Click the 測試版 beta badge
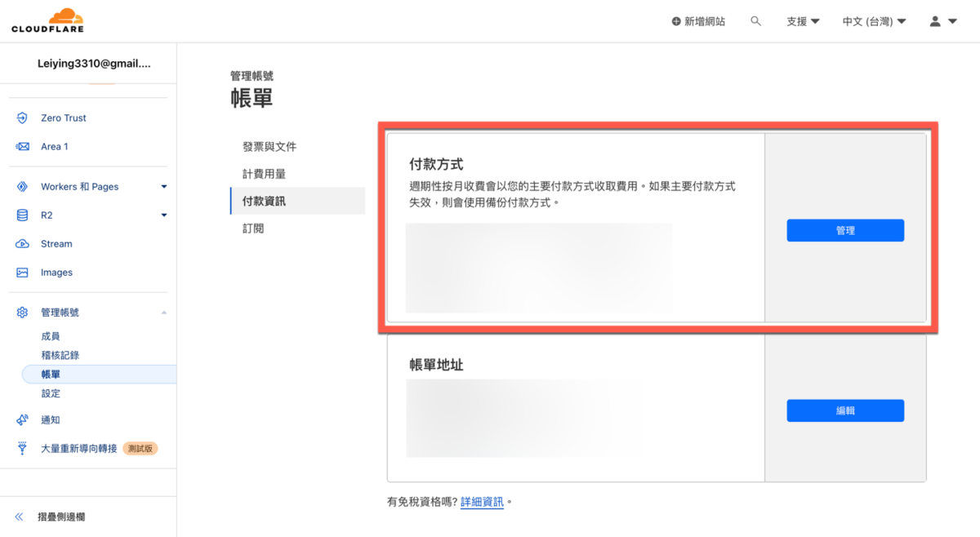Screen dimensions: 980x537 coord(140,449)
